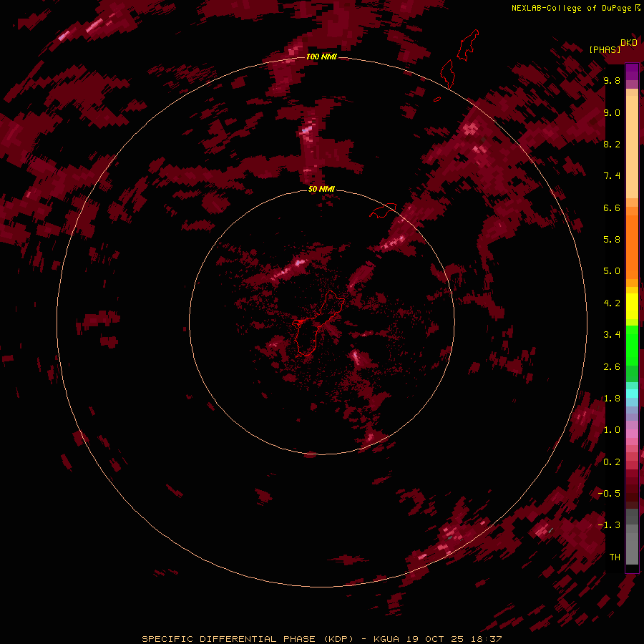Click the DKD label above color scale
The width and height of the screenshot is (644, 644).
(x=629, y=43)
